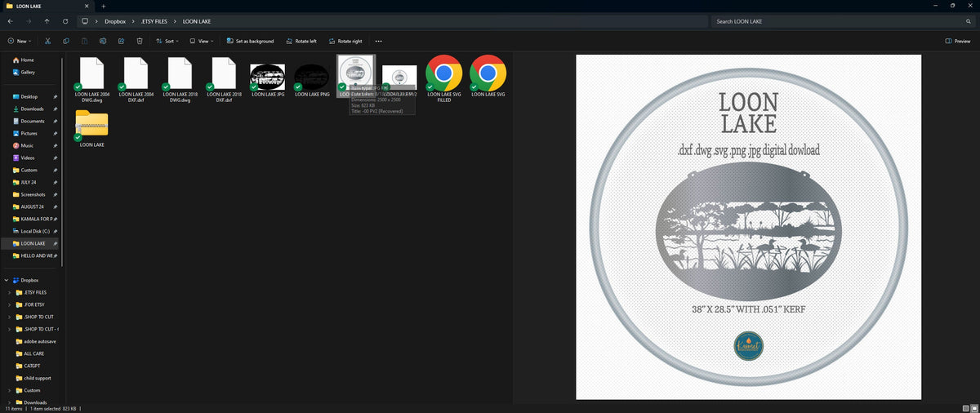Select LOON LAKE SVG Chrome file
980x413 pixels.
[x=488, y=78]
